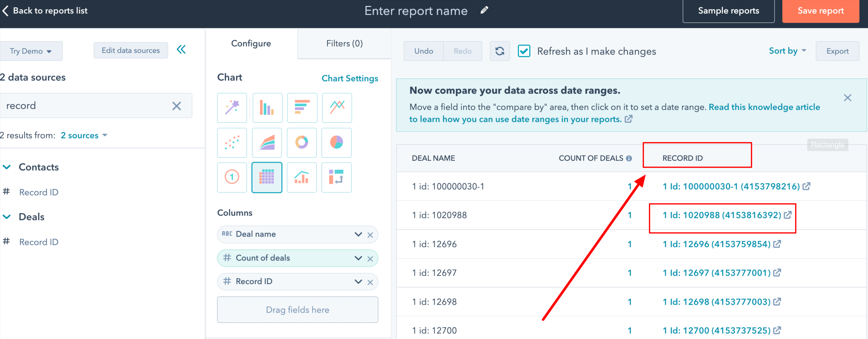Image resolution: width=868 pixels, height=339 pixels.
Task: Choose the line chart visualization
Action: [337, 107]
